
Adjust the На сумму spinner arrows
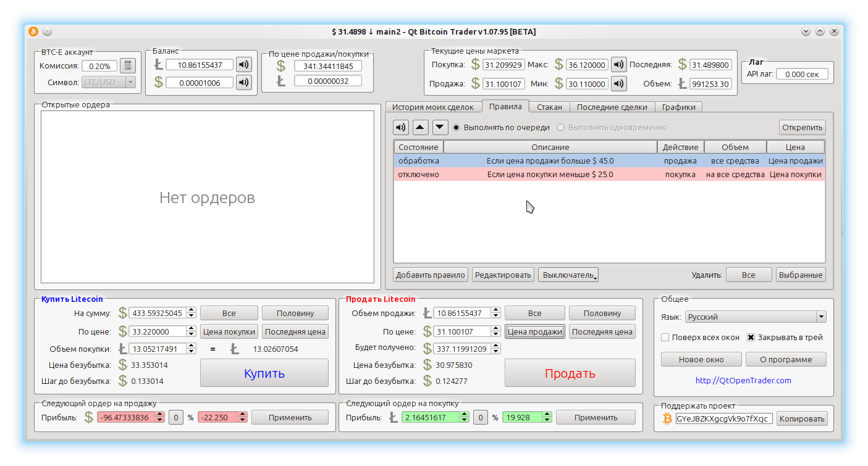(x=192, y=313)
